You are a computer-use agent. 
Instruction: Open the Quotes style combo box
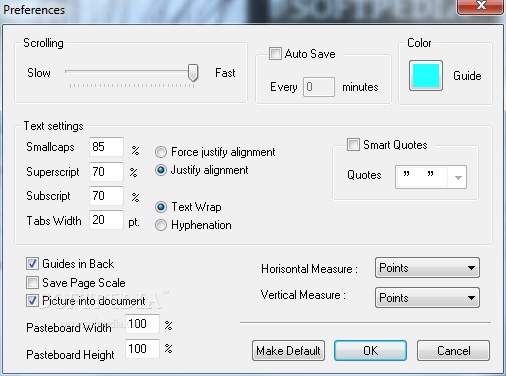[431, 177]
